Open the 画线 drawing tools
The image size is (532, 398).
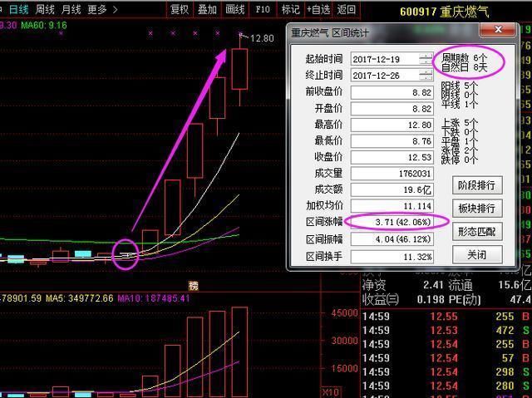point(234,9)
